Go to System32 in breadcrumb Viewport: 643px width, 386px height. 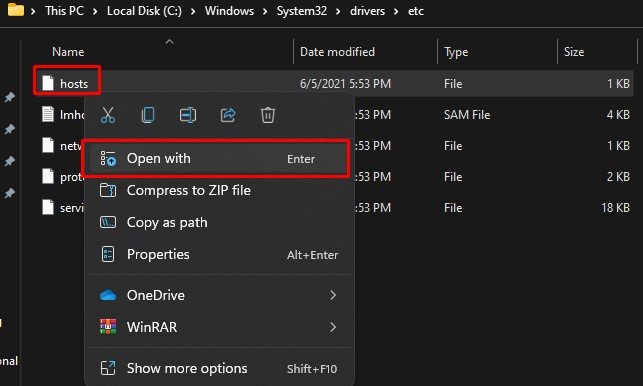tap(301, 11)
